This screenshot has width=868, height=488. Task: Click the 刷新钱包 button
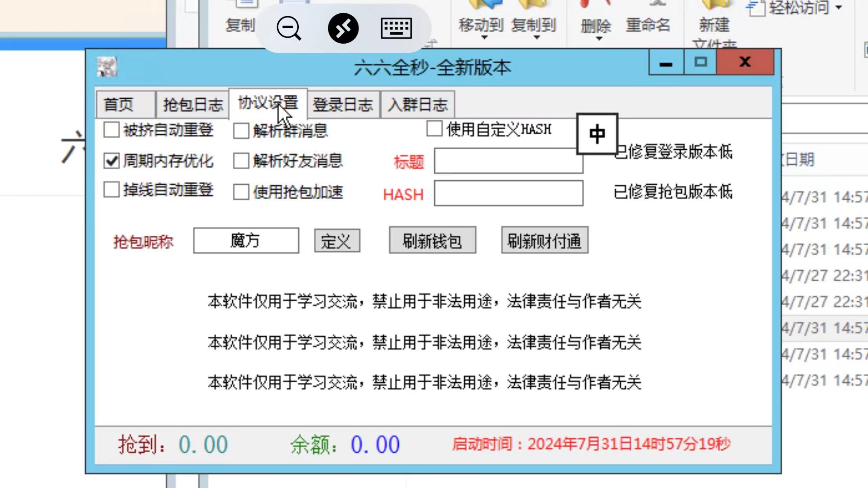pyautogui.click(x=432, y=240)
